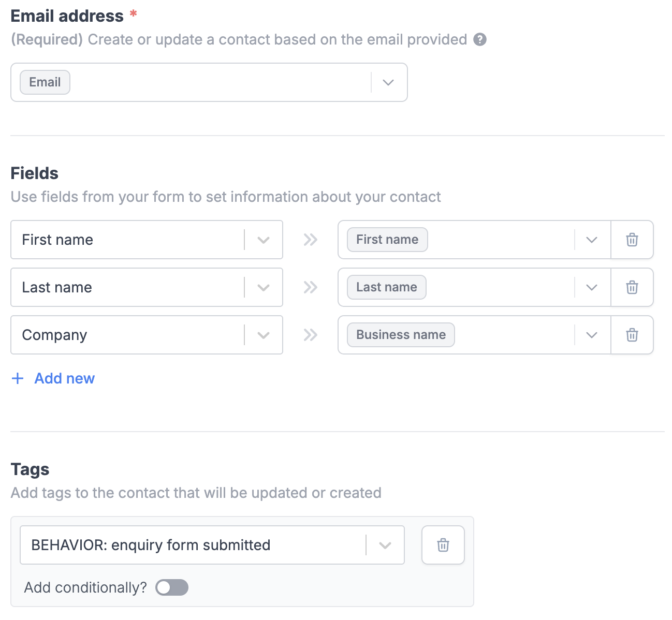This screenshot has width=672, height=620.
Task: Remove the Company to Business name mapping
Action: 632,335
